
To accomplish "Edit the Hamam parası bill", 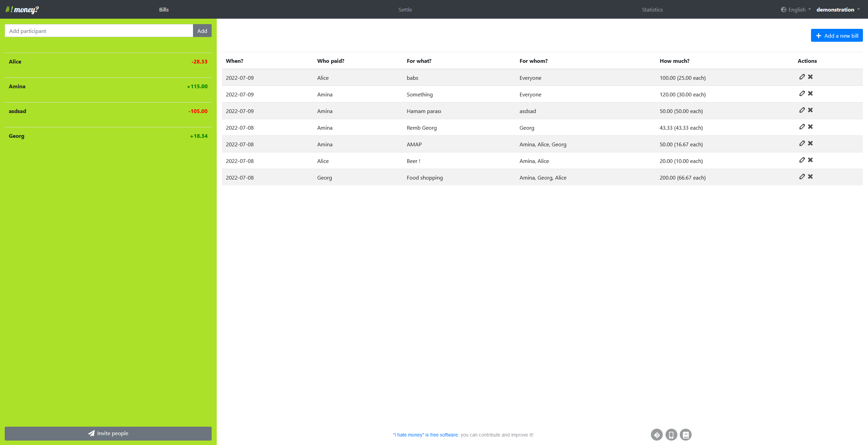I will click(x=802, y=110).
